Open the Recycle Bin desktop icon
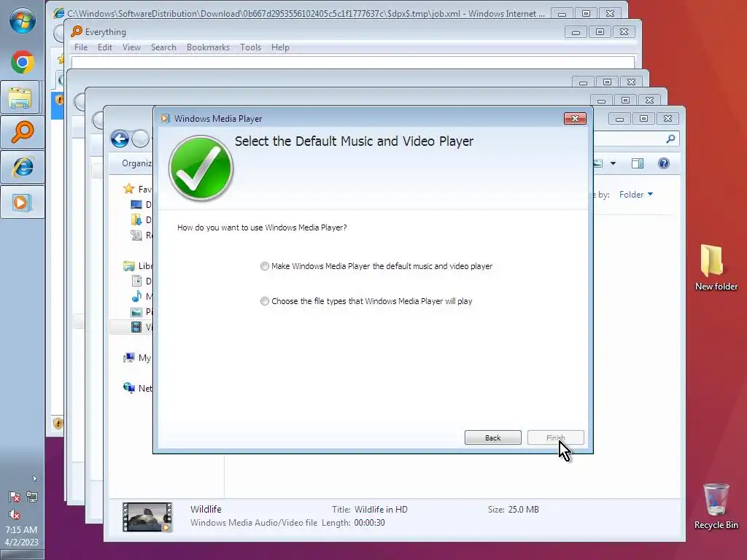 tap(716, 506)
